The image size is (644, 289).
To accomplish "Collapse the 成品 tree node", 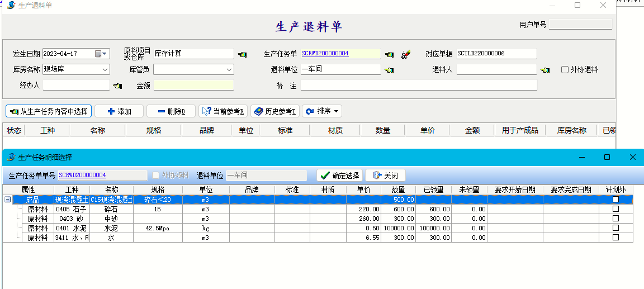I will [x=7, y=200].
